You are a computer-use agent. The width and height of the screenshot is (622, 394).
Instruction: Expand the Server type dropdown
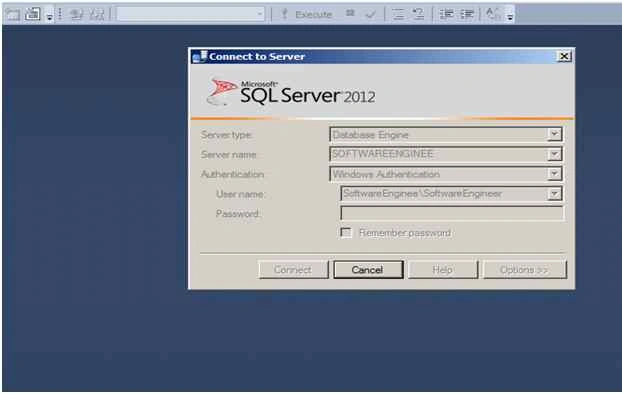555,134
